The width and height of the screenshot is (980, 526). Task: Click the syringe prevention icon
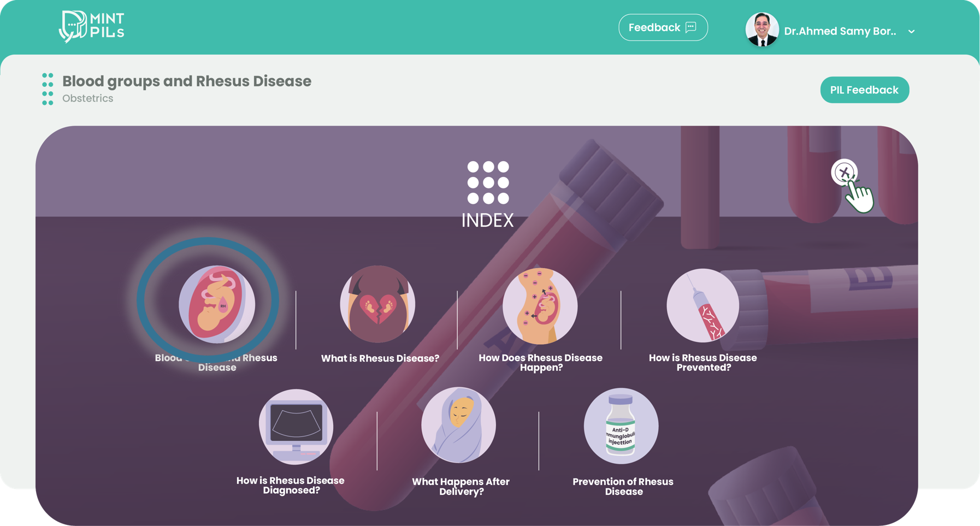[702, 305]
